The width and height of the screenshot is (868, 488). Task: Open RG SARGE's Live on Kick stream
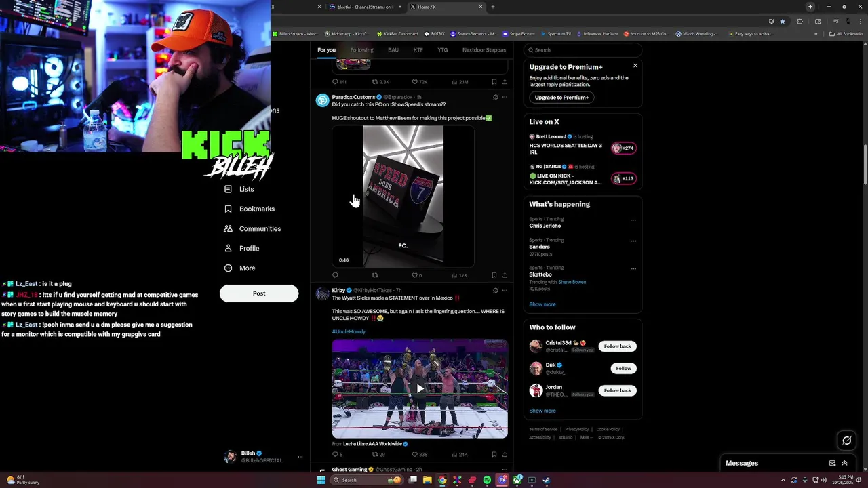point(583,175)
